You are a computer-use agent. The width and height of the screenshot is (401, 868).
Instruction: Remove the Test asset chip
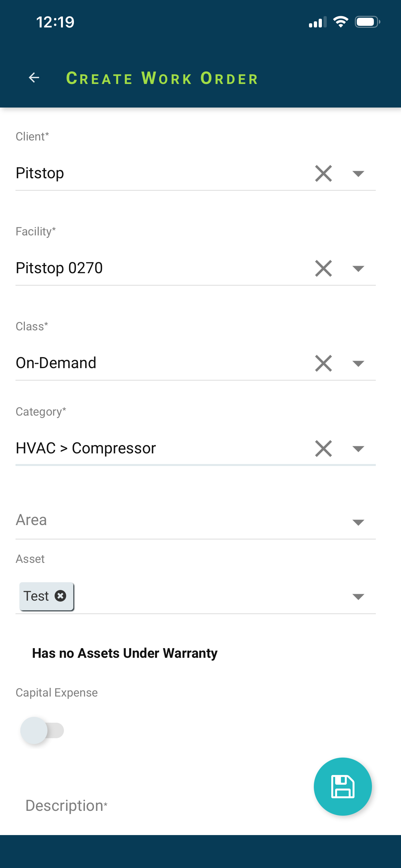60,596
